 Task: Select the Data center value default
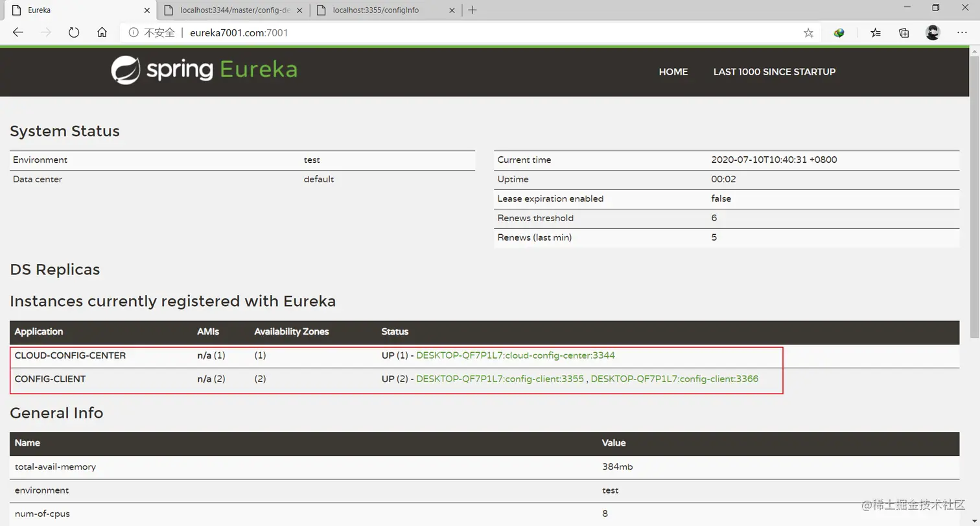319,179
